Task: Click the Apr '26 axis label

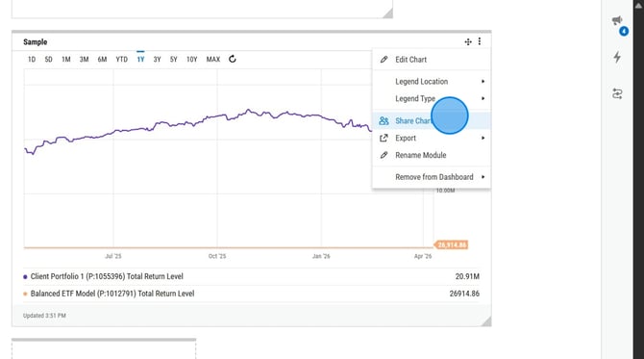Action: (x=423, y=256)
